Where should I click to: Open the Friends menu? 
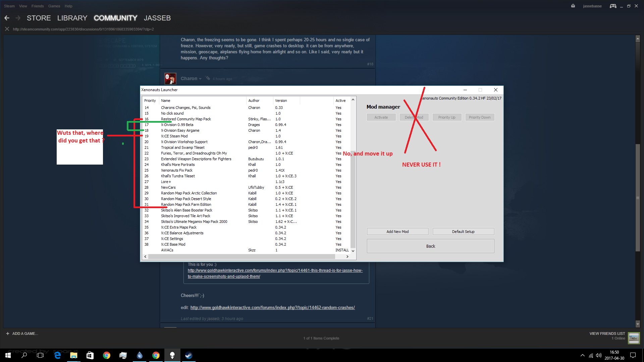(38, 6)
